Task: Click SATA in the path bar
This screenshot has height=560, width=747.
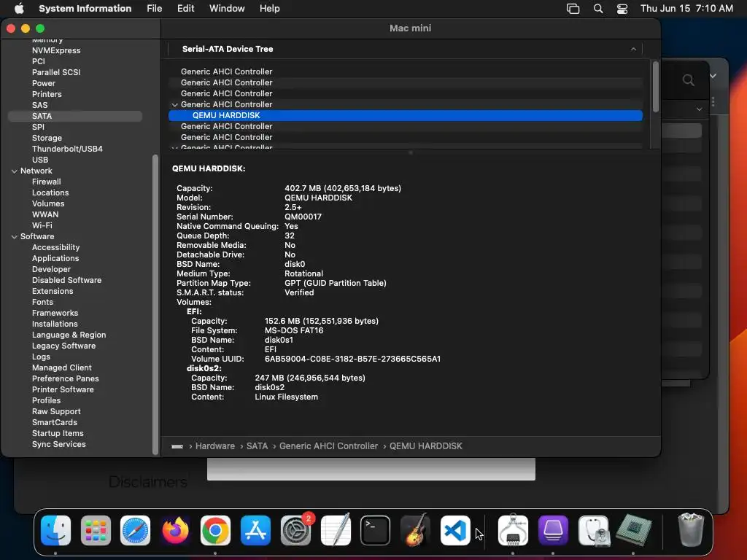Action: pyautogui.click(x=257, y=446)
